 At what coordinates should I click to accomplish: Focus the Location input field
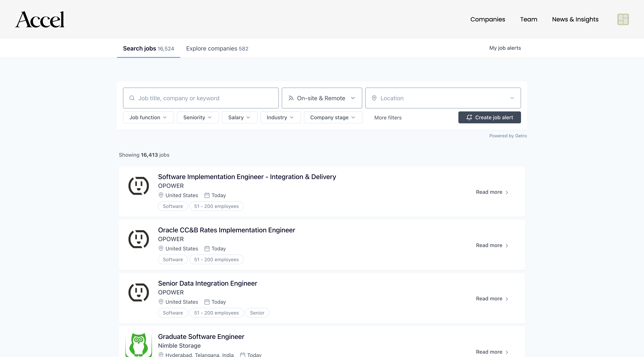pyautogui.click(x=443, y=98)
